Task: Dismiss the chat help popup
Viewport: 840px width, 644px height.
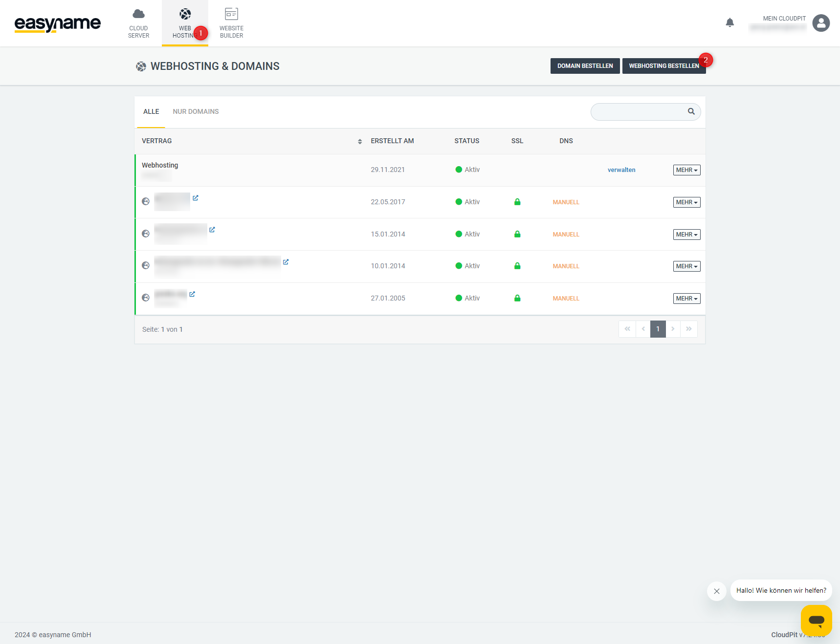Action: click(716, 591)
